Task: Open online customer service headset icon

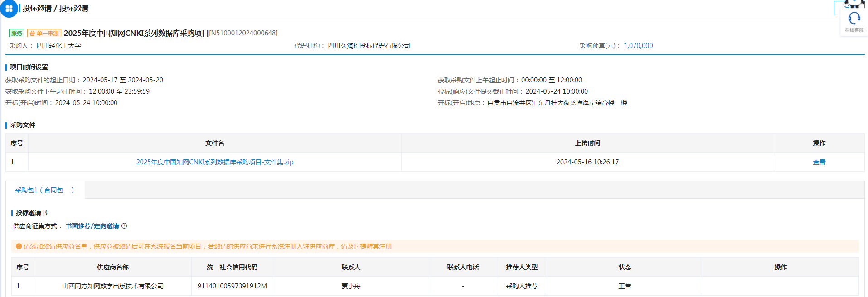Action: 854,19
